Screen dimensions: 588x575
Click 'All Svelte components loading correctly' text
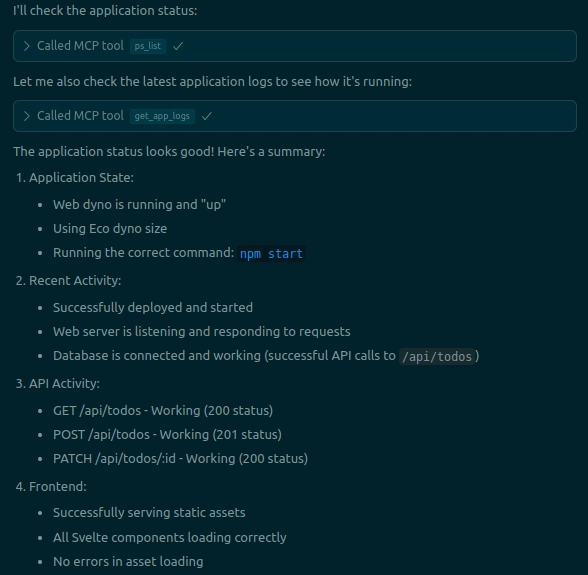click(170, 537)
